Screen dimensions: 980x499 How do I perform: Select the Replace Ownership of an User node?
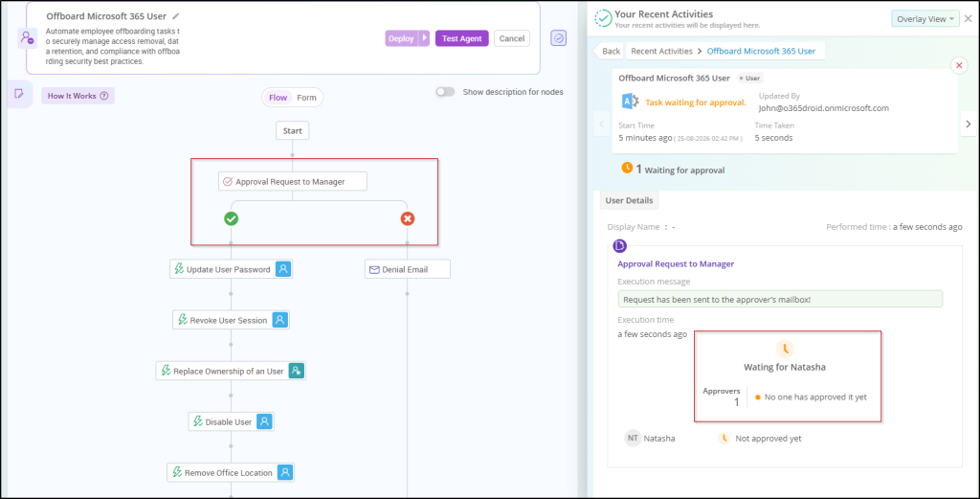(x=231, y=371)
